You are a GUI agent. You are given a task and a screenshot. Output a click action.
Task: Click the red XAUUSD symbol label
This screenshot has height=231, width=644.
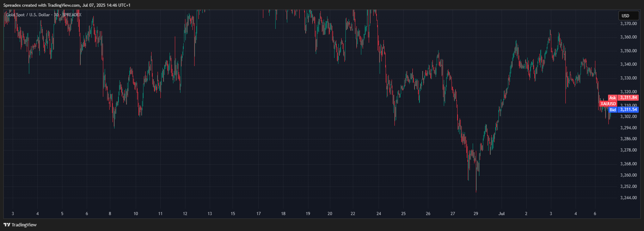coord(608,104)
